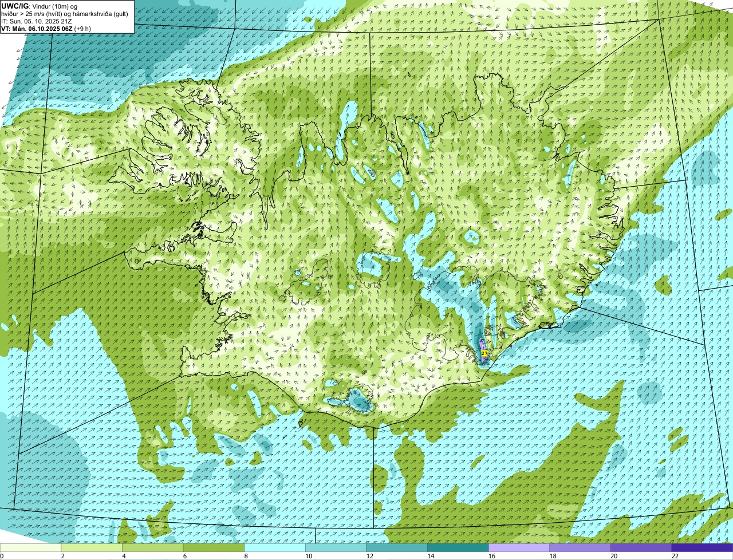Click the legend tick label '12'
Viewport: 733px width, 560px height.
point(370,556)
